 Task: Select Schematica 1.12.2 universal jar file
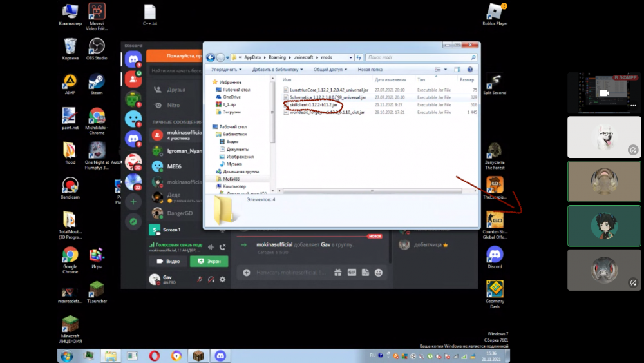327,97
